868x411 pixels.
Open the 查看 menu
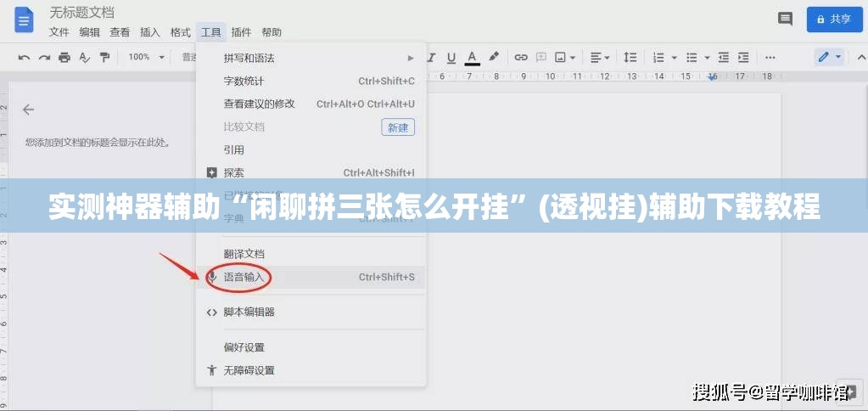click(x=120, y=32)
